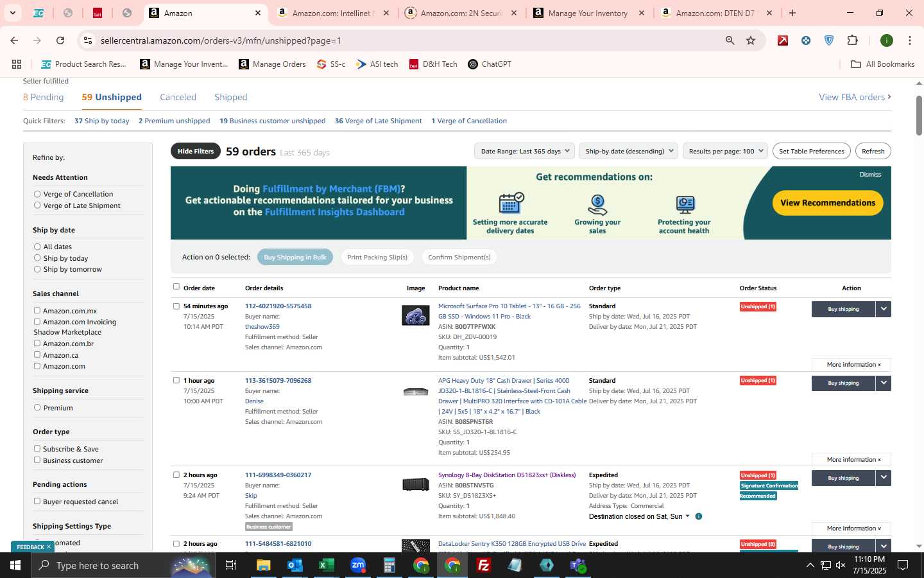Tick the select-all orders header checkbox
The width and height of the screenshot is (924, 578).
click(176, 287)
